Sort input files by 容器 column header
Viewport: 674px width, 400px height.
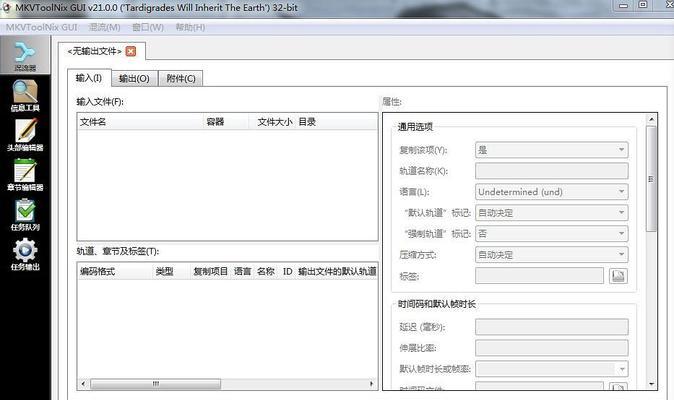226,122
